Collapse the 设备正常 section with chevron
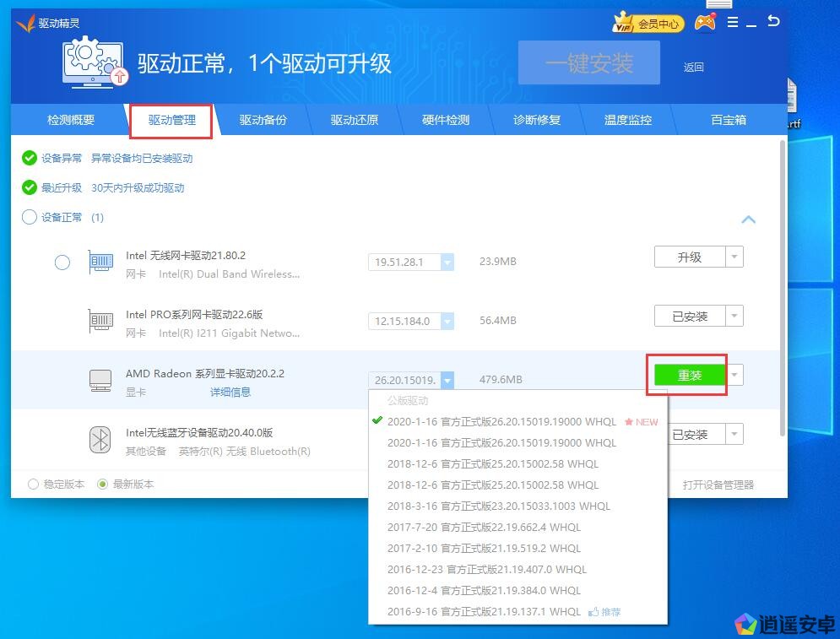This screenshot has height=639, width=840. coord(748,219)
